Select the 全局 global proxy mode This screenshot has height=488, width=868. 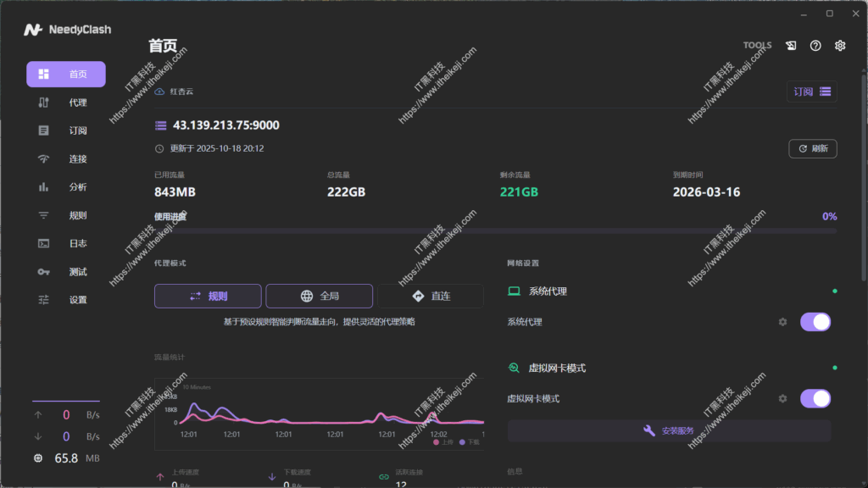coord(319,296)
